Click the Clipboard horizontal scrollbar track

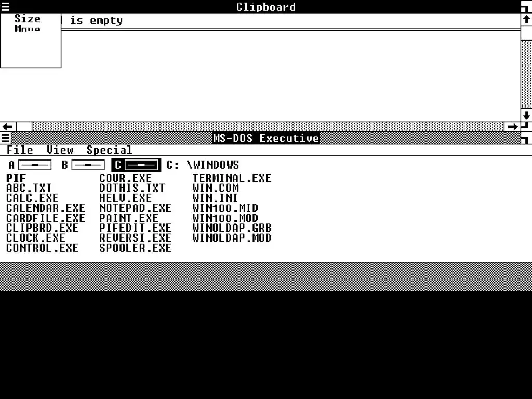[x=268, y=127]
